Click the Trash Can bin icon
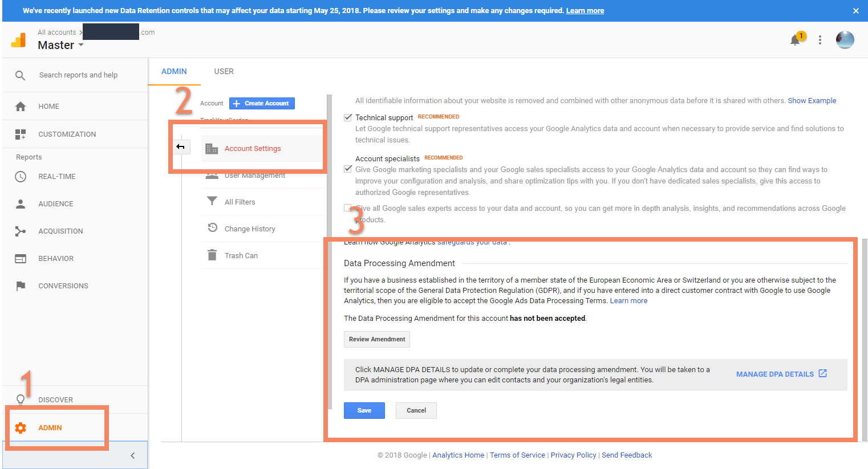Image resolution: width=868 pixels, height=469 pixels. point(212,255)
